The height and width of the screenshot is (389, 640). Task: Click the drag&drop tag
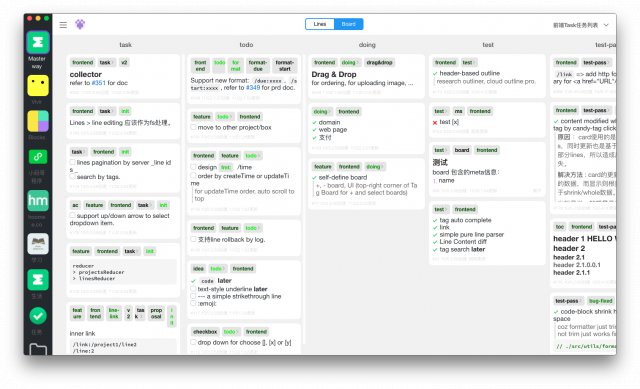tap(379, 62)
